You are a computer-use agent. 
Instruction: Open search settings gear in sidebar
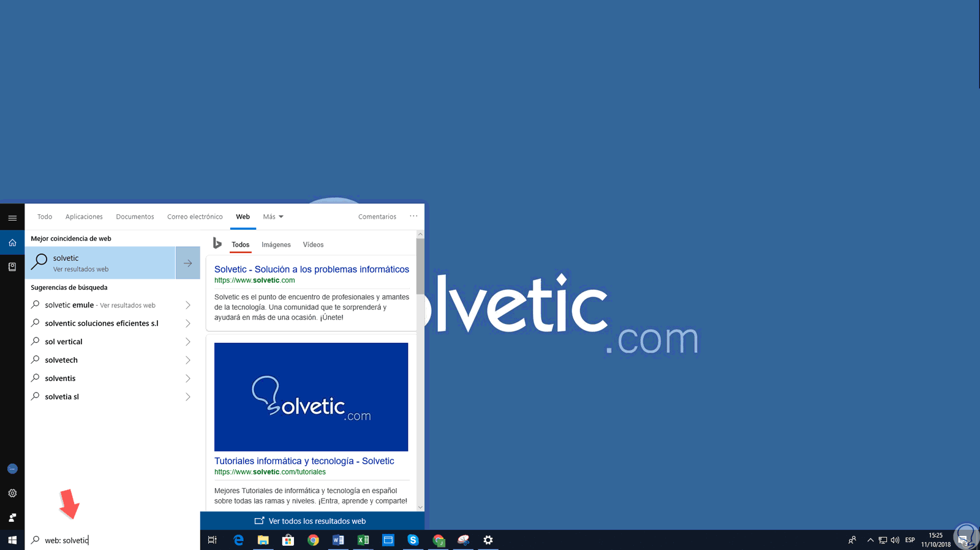tap(12, 493)
